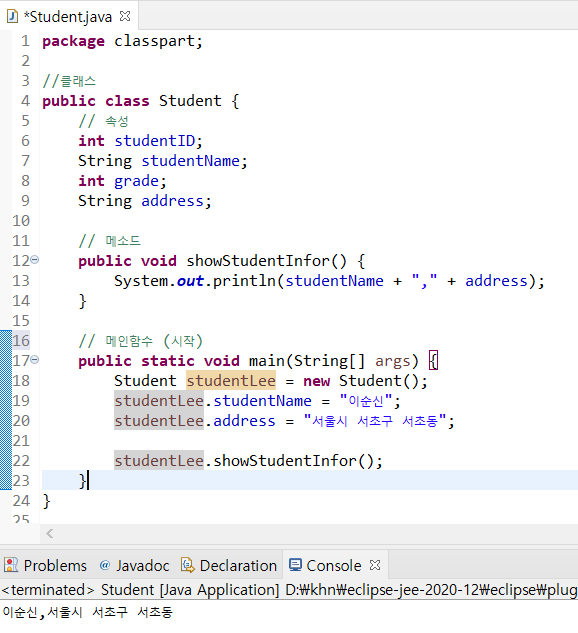Open the Declaration tab

[x=229, y=565]
